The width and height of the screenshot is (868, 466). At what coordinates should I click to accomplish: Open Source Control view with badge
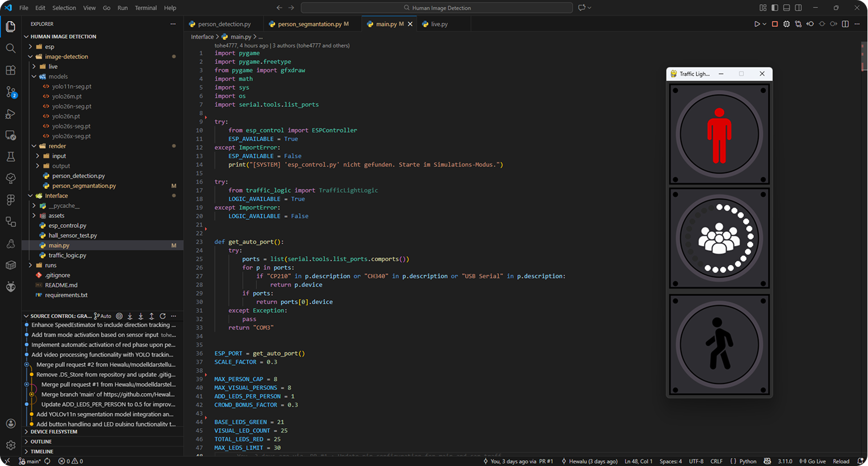(10, 92)
